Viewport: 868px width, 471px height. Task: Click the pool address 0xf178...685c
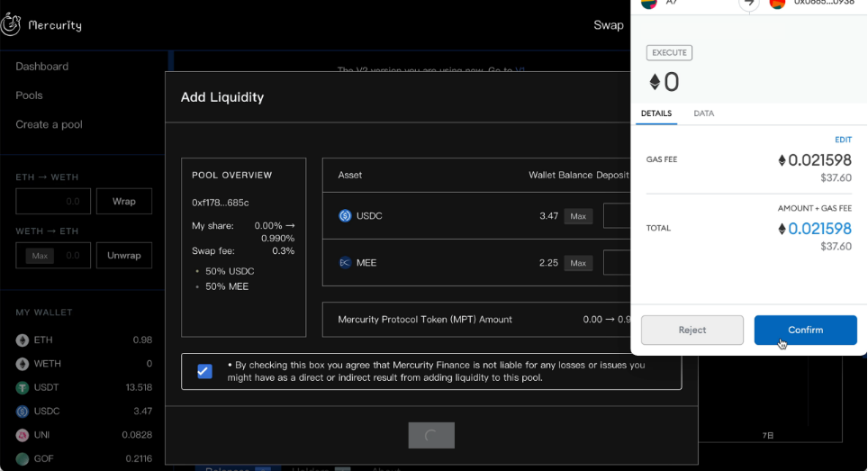tap(221, 203)
